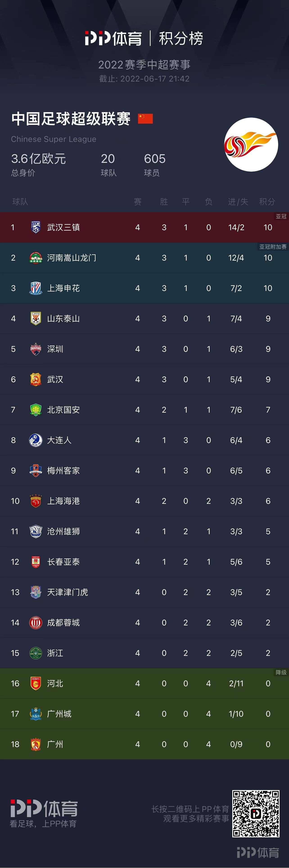Click the Shandong Taishan (山东泰山) team crest
The image size is (289, 868).
(36, 318)
